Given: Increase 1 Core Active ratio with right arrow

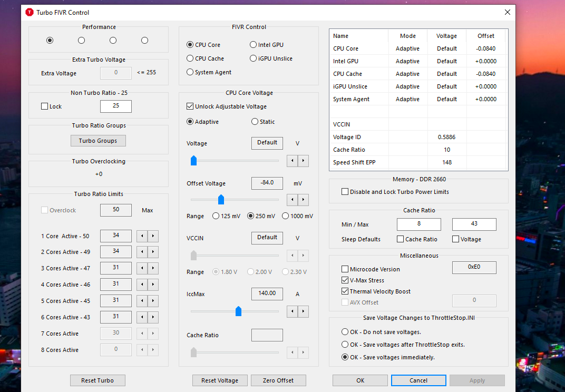Looking at the screenshot, I should (x=153, y=236).
